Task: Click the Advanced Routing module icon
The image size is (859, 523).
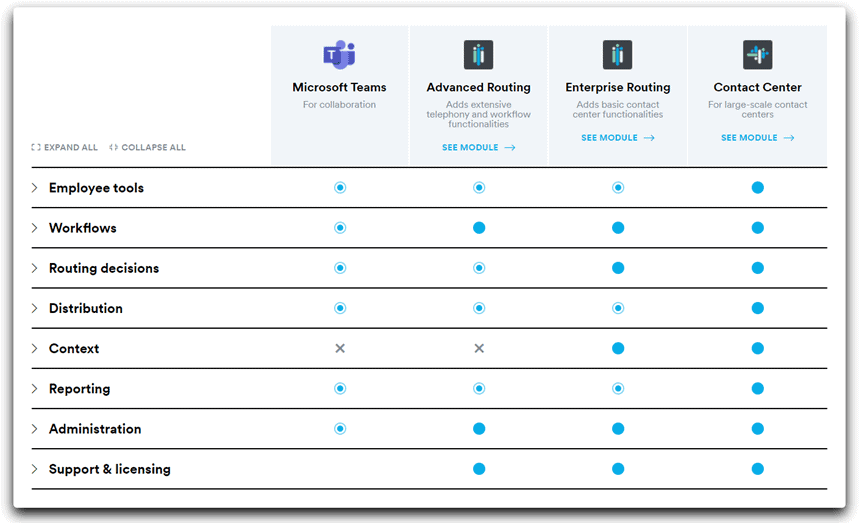Action: point(478,55)
